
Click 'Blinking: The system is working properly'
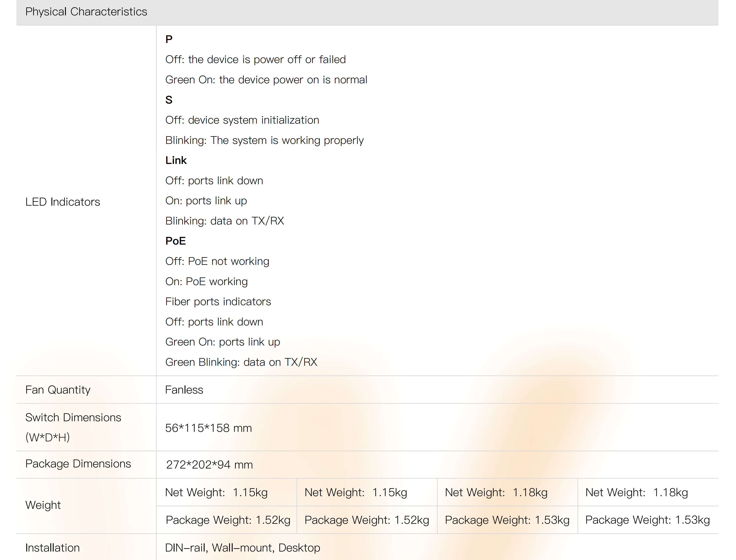264,140
